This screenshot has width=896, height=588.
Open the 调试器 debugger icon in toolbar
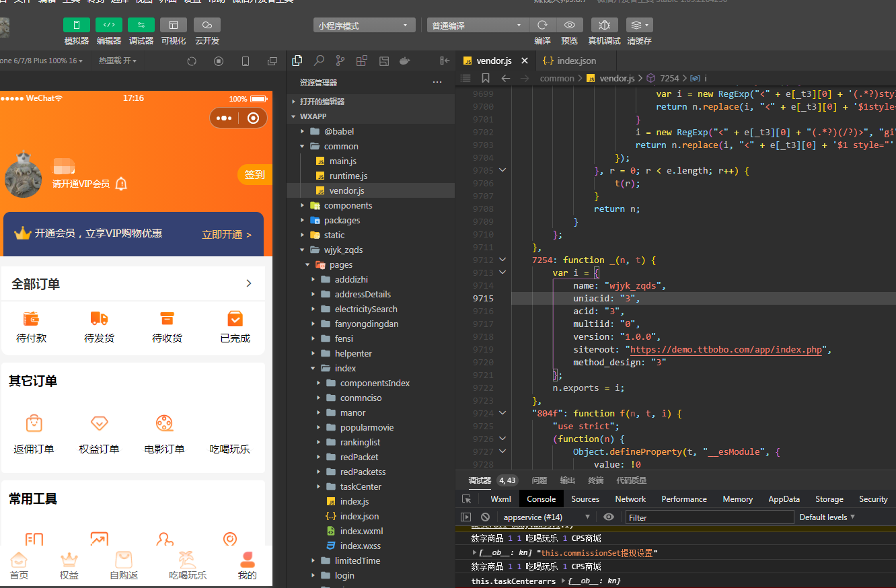click(143, 24)
